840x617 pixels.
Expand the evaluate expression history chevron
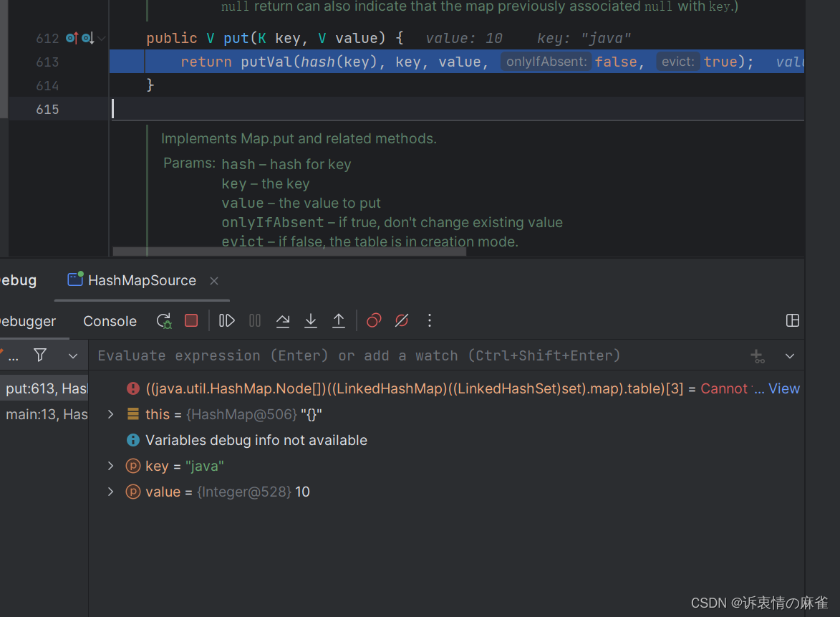point(790,356)
